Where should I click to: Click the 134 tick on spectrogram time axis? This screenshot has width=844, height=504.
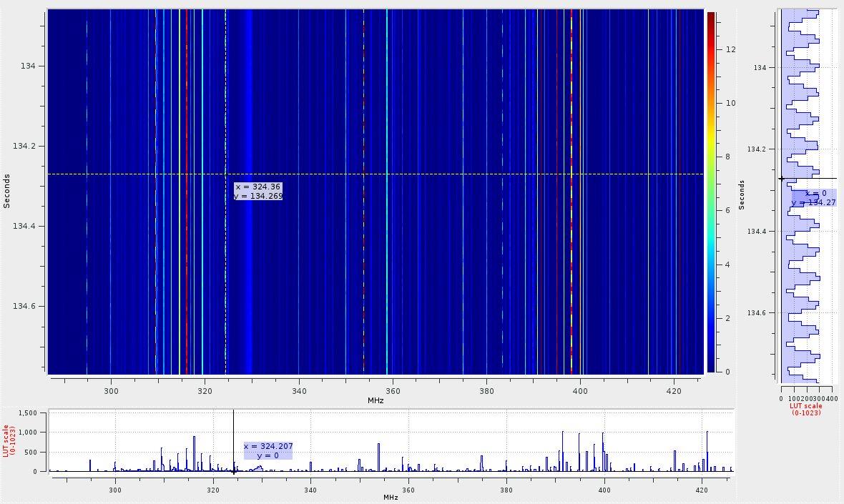click(28, 66)
